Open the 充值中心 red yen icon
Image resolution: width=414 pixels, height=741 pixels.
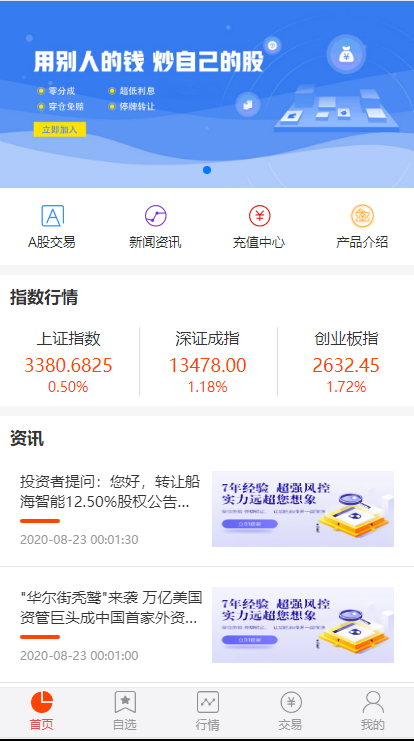pyautogui.click(x=259, y=216)
